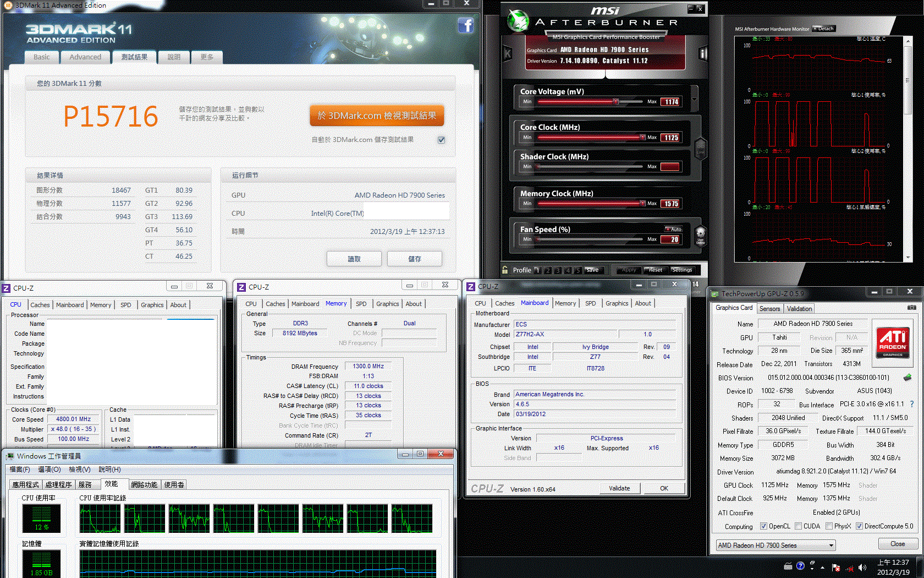Click the Link clocks hexagon button in Afterburner
924x578 pixels.
coord(701,149)
